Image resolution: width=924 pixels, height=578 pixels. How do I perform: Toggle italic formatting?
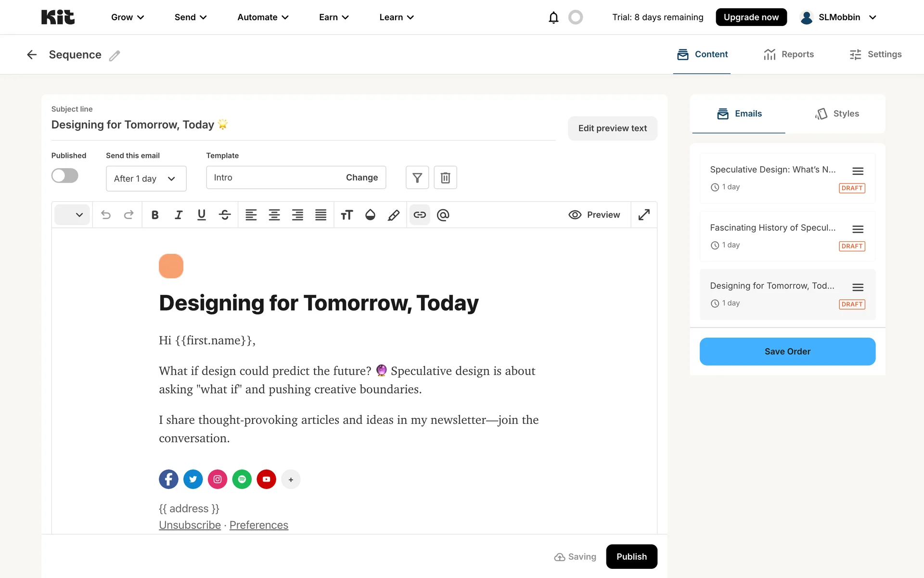pos(179,215)
